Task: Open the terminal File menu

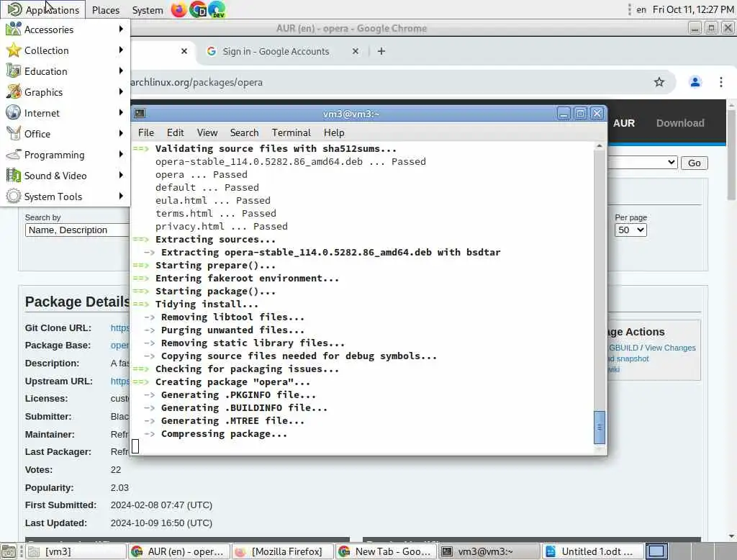Action: tap(145, 132)
